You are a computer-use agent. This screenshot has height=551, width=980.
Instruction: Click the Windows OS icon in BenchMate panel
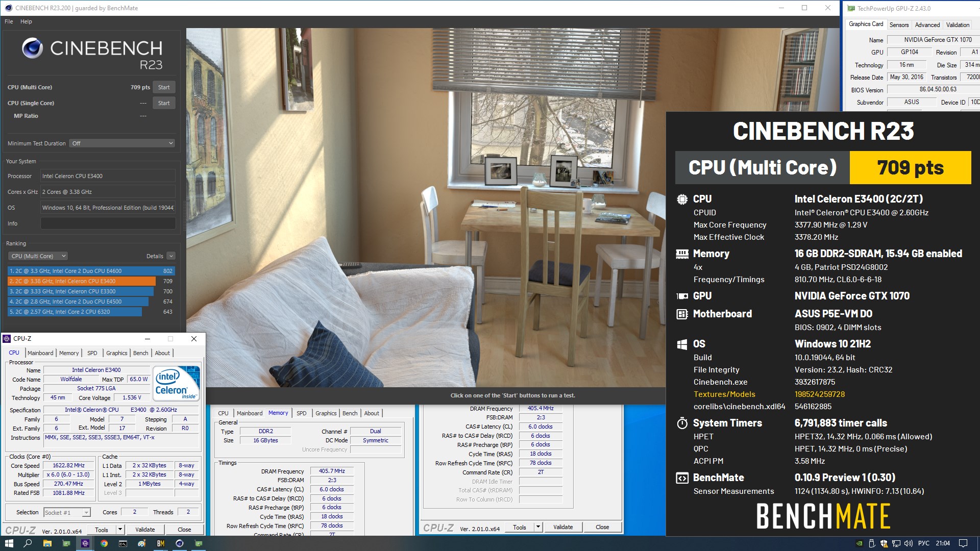point(682,344)
